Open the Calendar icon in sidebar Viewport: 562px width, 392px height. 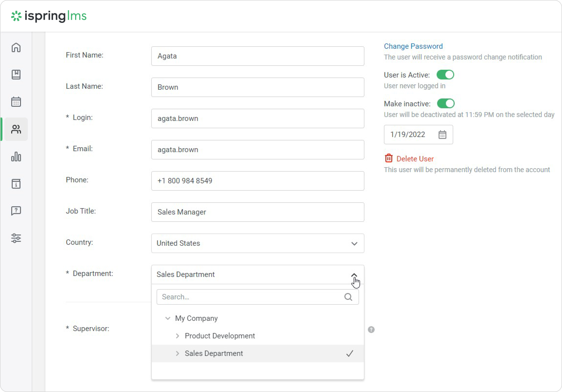click(16, 102)
